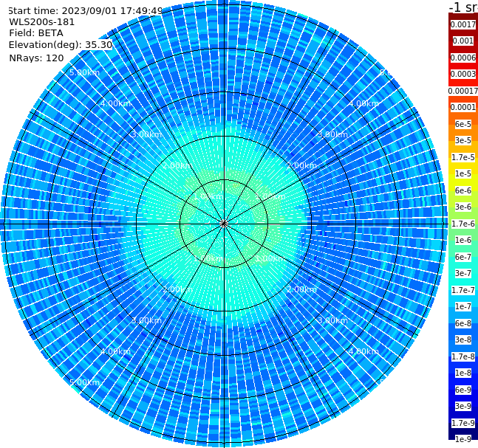Select the lower-left 2.00km range label

coord(178,289)
